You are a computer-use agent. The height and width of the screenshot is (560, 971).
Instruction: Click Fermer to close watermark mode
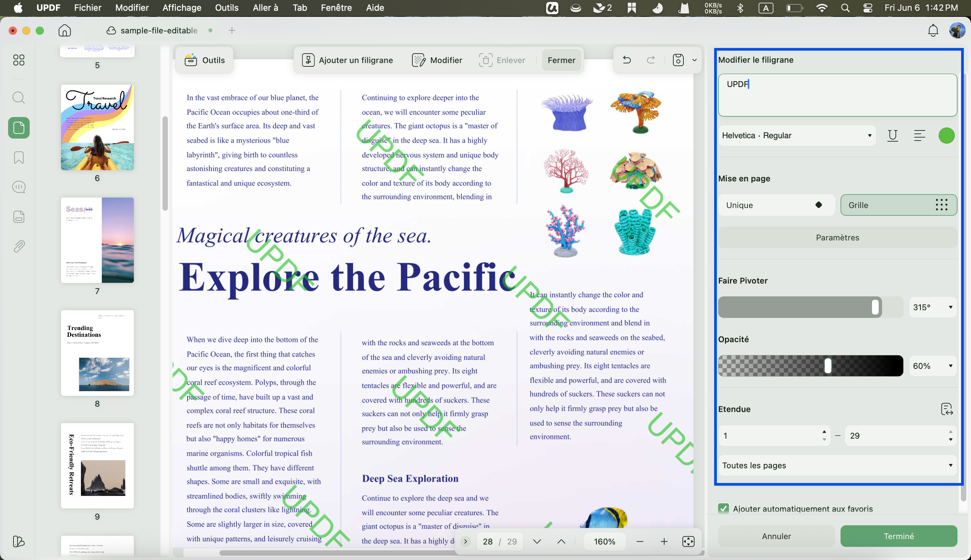tap(561, 60)
